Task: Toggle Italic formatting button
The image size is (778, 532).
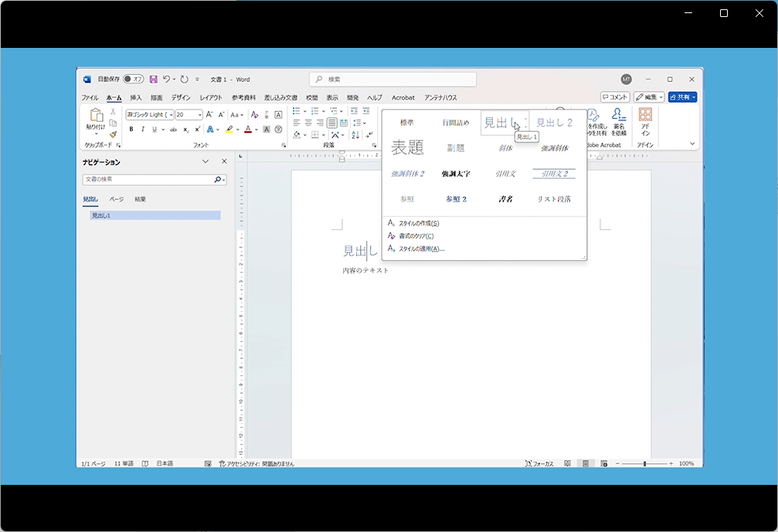Action: (142, 130)
